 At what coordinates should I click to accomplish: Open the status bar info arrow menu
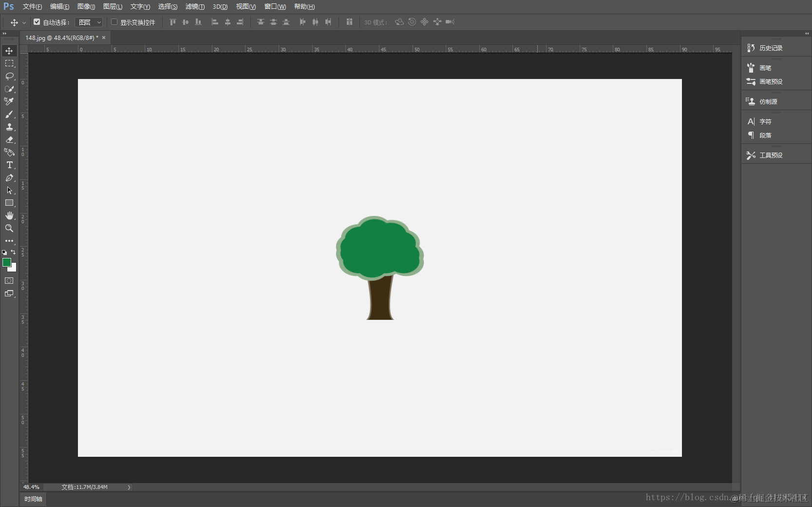pyautogui.click(x=129, y=487)
